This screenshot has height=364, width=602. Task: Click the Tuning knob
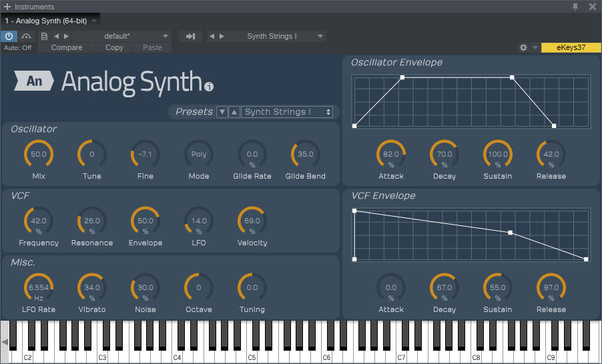pyautogui.click(x=252, y=287)
